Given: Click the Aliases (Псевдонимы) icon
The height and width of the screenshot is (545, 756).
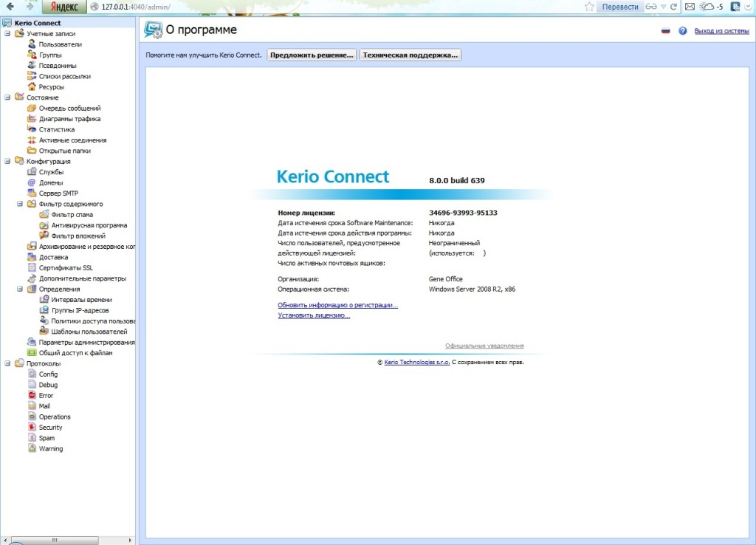Looking at the screenshot, I should [x=32, y=65].
